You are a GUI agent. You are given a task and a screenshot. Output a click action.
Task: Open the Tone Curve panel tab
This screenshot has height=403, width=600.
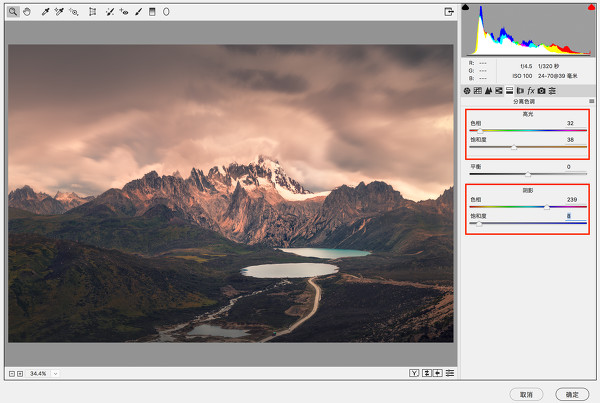point(478,91)
